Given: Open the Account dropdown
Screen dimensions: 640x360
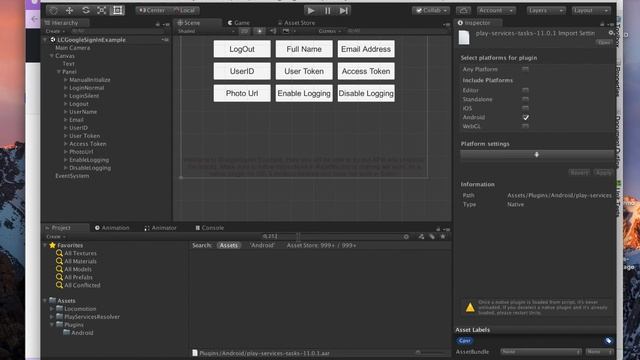Looking at the screenshot, I should click(x=496, y=10).
